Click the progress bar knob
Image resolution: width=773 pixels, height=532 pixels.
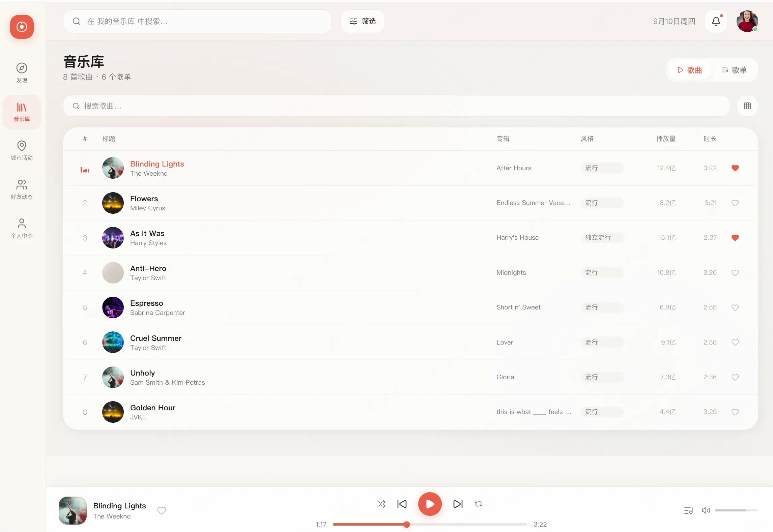[x=407, y=524]
